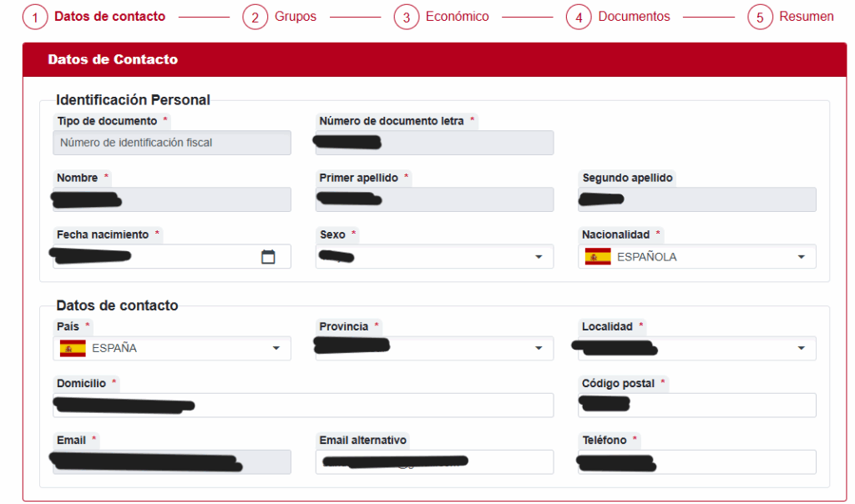Open the Provincia dropdown list
855x504 pixels.
[539, 348]
